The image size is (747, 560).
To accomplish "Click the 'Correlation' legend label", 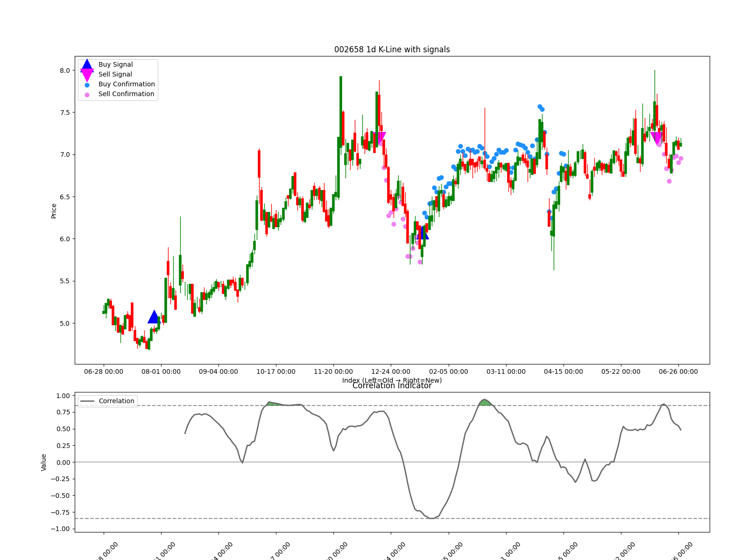I will tap(116, 401).
